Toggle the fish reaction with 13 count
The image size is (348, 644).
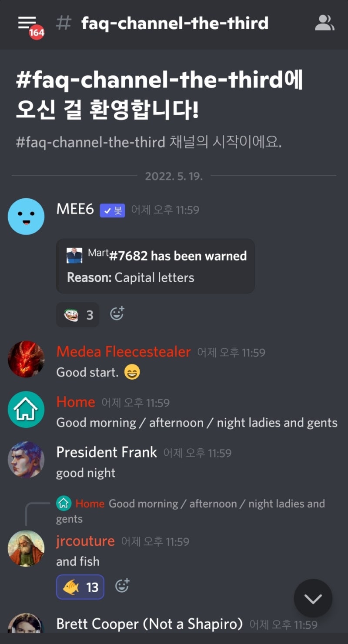(x=80, y=587)
